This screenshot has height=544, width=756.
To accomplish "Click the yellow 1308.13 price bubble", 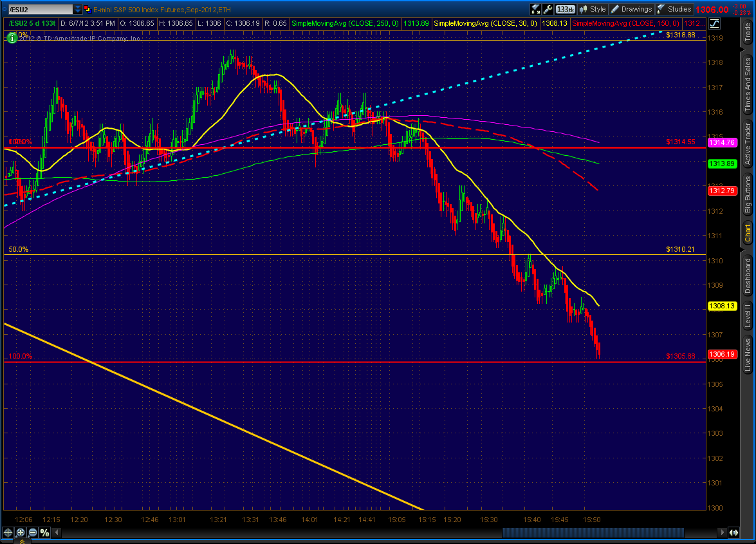I will 723,306.
